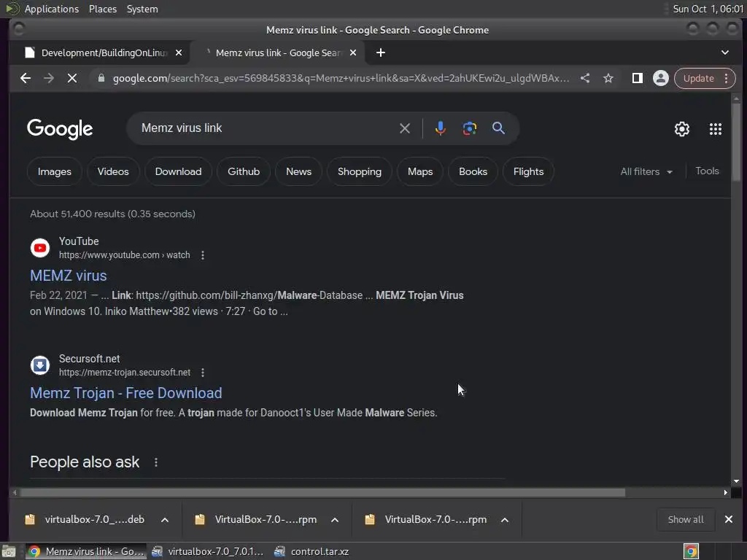This screenshot has height=560, width=747.
Task: Start voice search with the microphone
Action: point(440,128)
